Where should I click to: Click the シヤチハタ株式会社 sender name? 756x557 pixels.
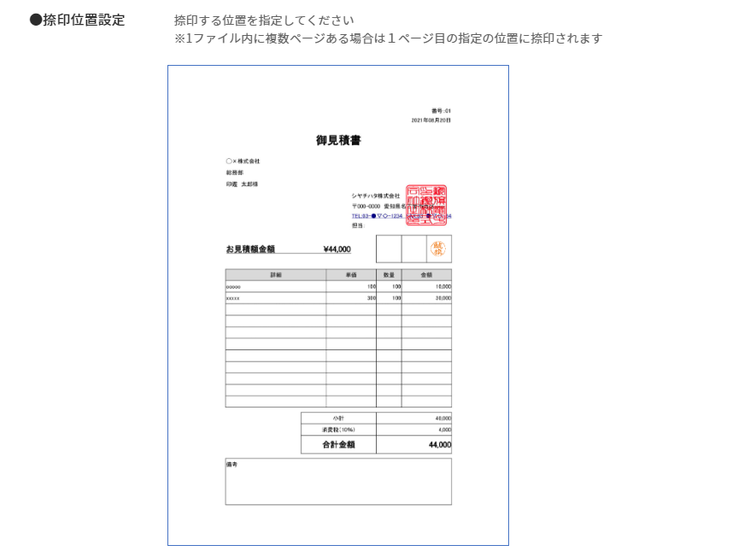coord(376,196)
